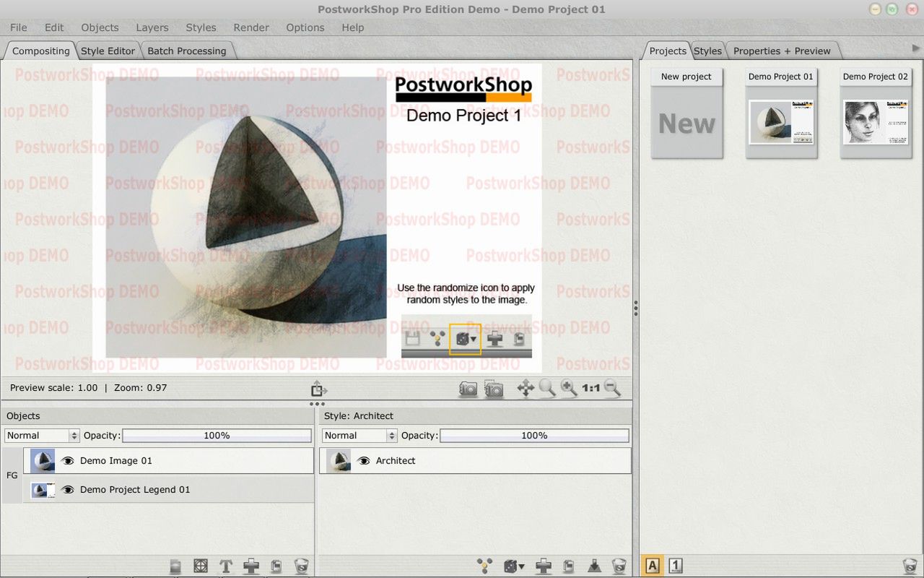The height and width of the screenshot is (578, 924).
Task: Click the crop/export canvas icon under preview
Action: pyautogui.click(x=319, y=389)
